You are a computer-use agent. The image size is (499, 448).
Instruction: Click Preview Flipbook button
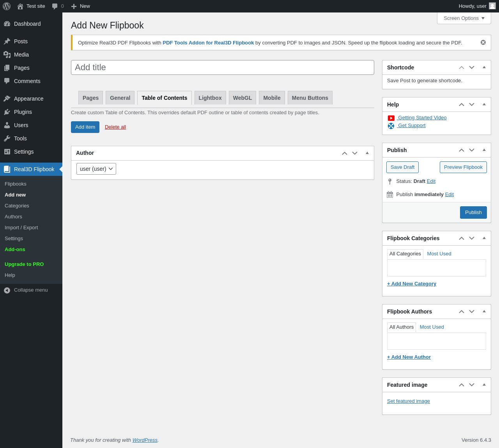point(463,167)
